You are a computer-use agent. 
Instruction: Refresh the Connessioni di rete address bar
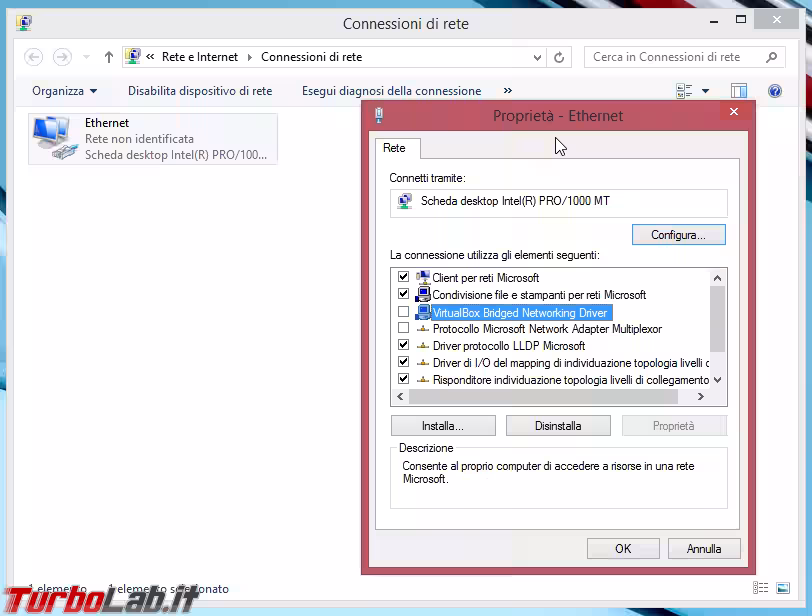pos(557,57)
